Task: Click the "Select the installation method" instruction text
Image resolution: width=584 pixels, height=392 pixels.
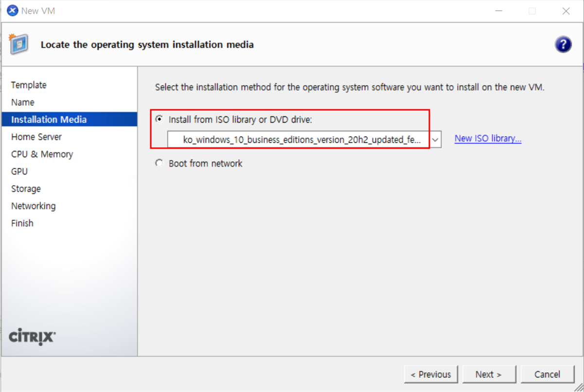Action: pyautogui.click(x=350, y=88)
